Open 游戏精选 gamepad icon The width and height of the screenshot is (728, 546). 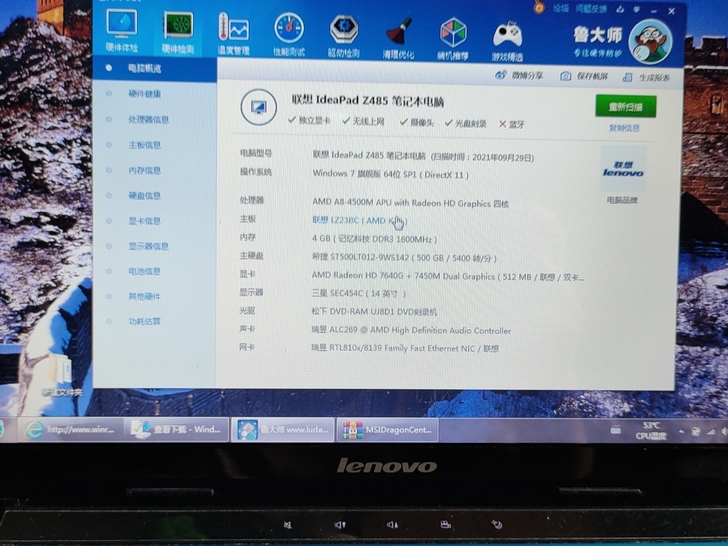[x=507, y=41]
